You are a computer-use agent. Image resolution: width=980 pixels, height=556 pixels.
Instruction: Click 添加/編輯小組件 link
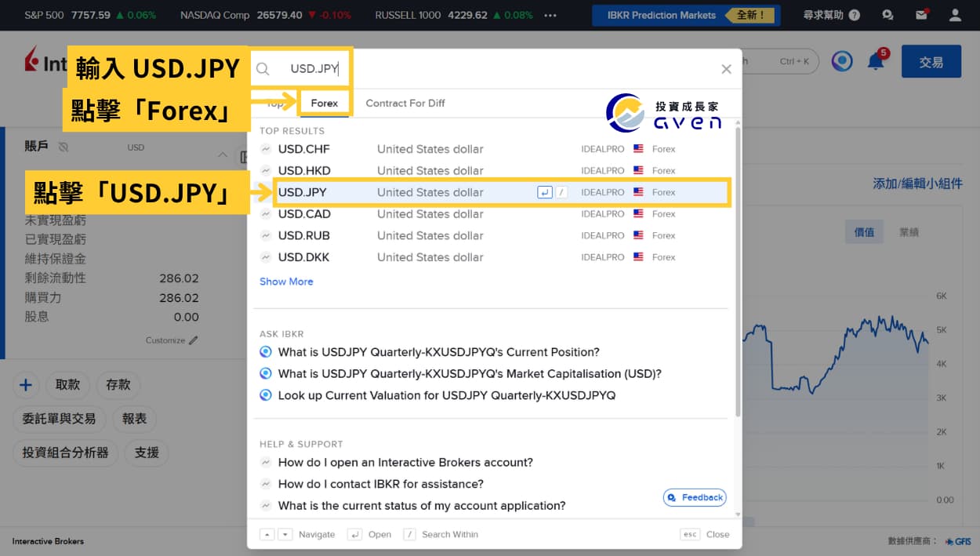click(x=917, y=184)
